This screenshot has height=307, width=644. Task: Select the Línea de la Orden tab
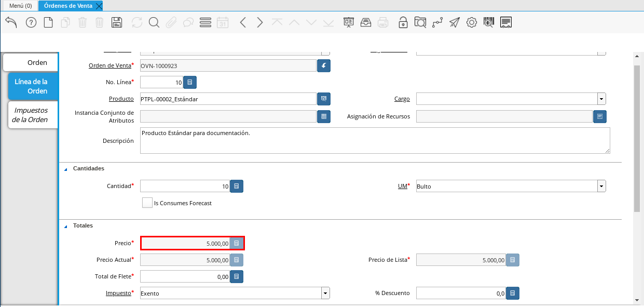(33, 86)
